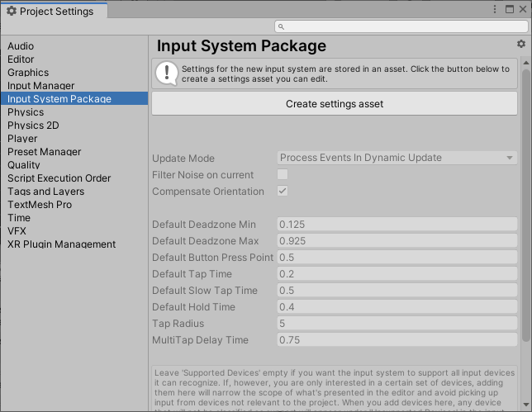
Task: Click Default Deadzone Min field
Action: click(397, 224)
